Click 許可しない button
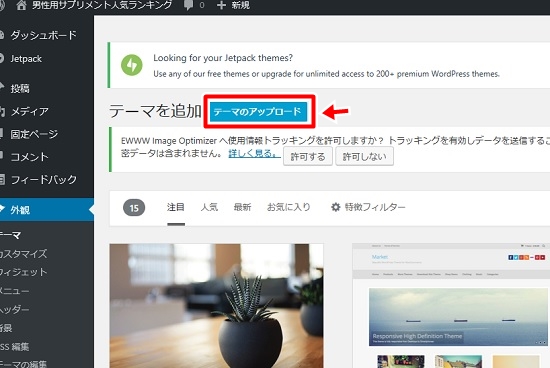Image resolution: width=550 pixels, height=368 pixels. coord(364,156)
